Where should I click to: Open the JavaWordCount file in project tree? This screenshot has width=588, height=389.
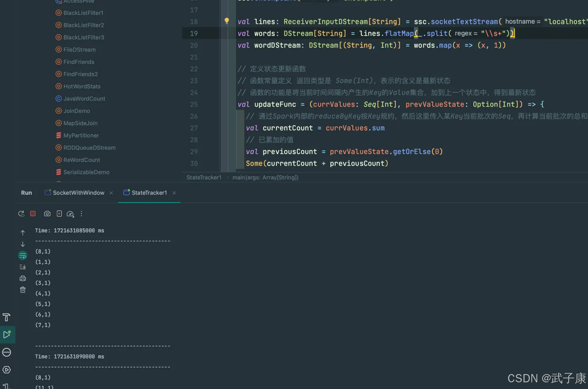point(84,99)
